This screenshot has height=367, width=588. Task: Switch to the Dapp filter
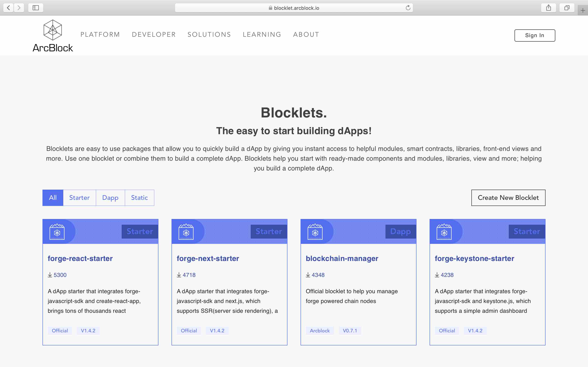point(110,198)
